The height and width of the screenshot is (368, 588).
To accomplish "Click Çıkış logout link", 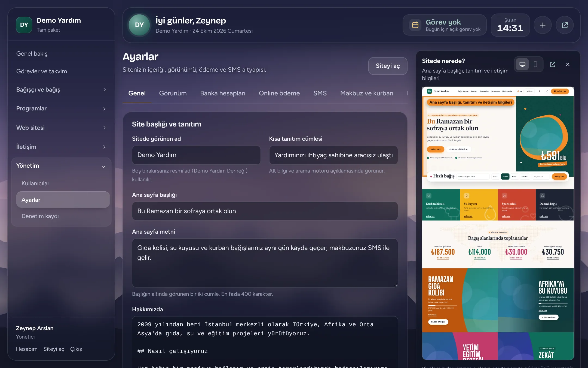I will click(x=76, y=349).
